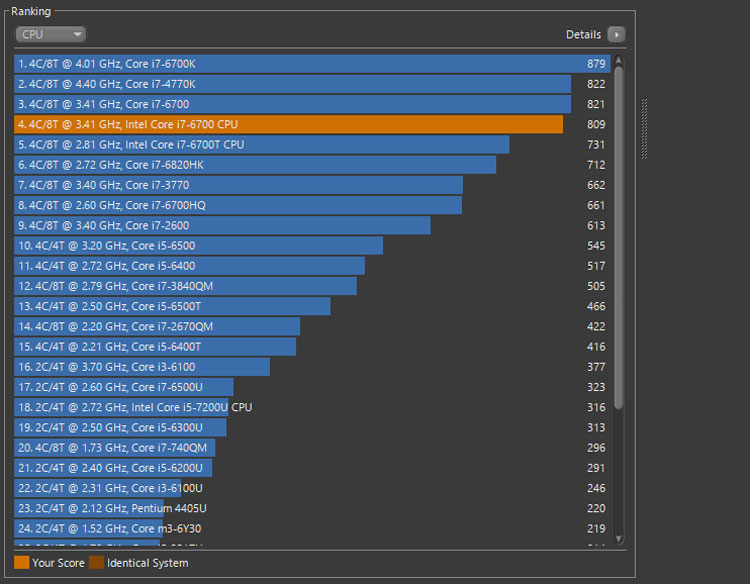Open the CPU ranking type dropdown
The image size is (750, 584).
tap(50, 34)
